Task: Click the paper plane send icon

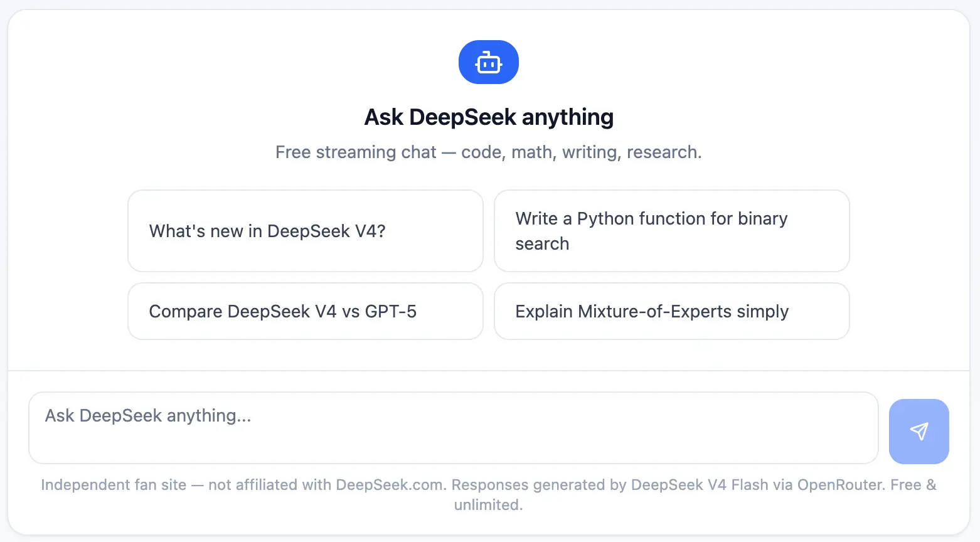Action: [919, 431]
